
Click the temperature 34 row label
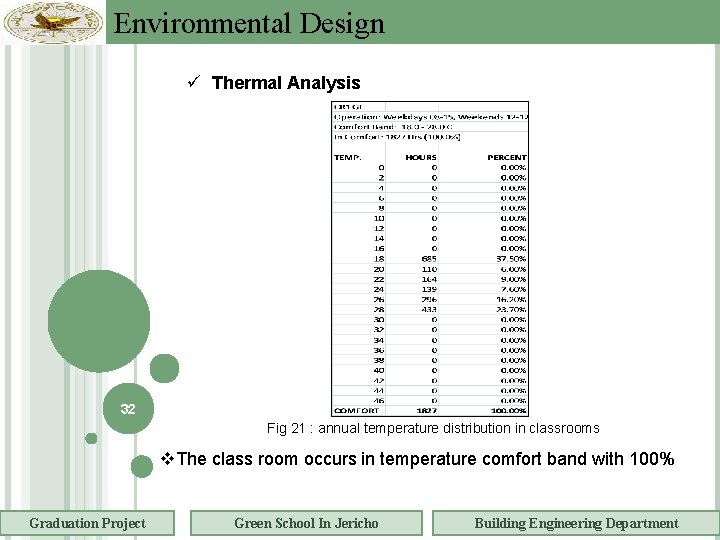coord(379,340)
